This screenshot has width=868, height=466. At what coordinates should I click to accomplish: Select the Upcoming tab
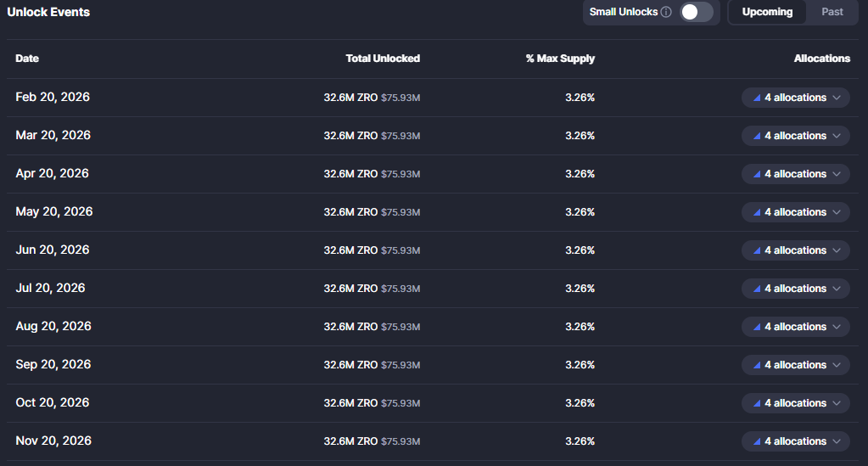767,12
